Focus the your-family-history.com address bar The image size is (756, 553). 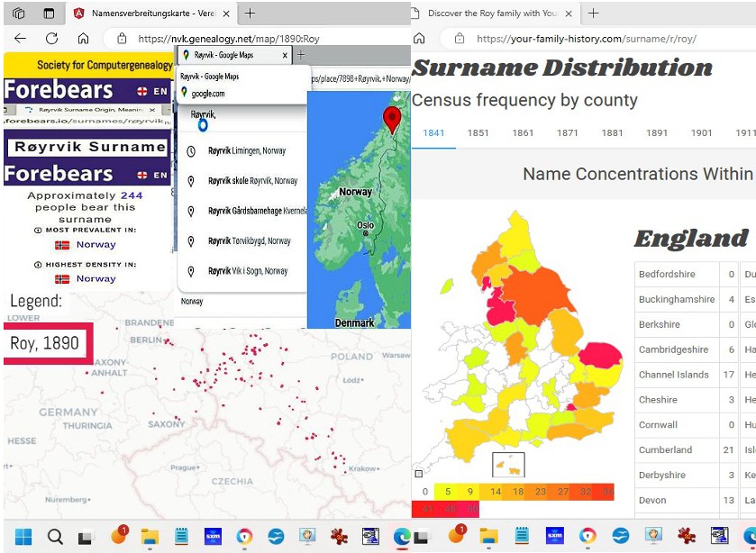[x=597, y=39]
